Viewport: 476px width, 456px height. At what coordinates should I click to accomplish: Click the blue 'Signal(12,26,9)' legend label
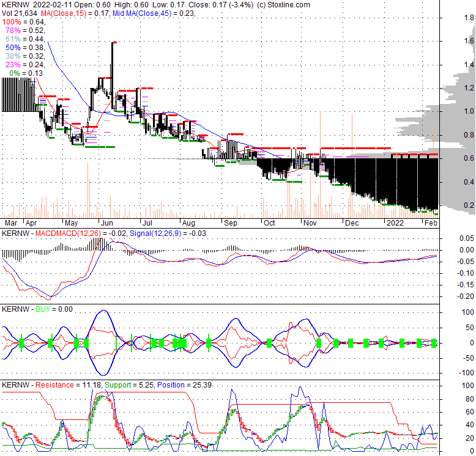(x=155, y=234)
